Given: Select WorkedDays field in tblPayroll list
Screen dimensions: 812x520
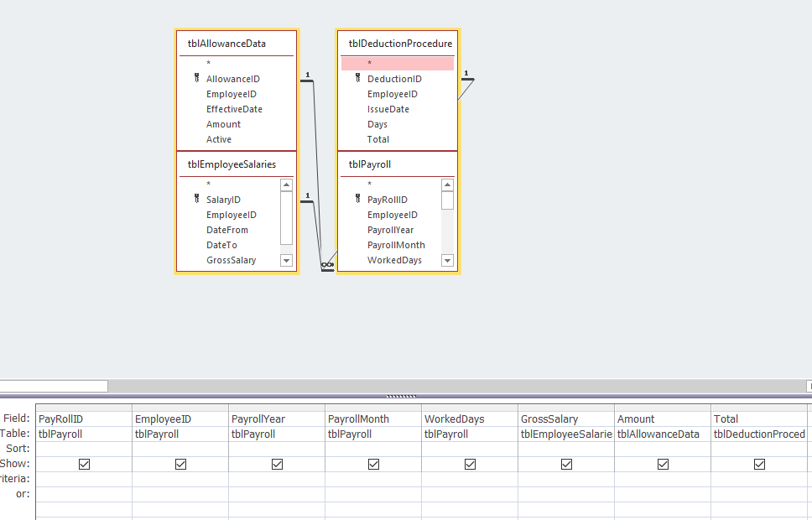Looking at the screenshot, I should (x=394, y=259).
